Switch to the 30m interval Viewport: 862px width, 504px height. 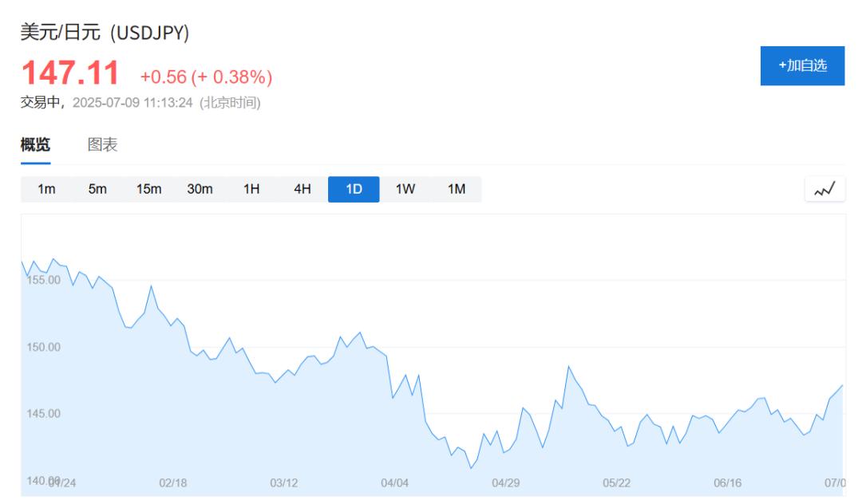[x=200, y=190]
